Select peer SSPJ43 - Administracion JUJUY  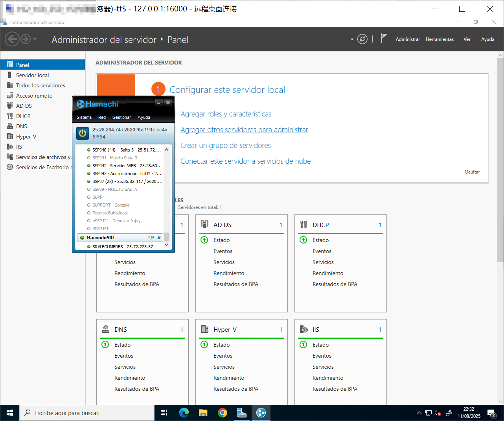click(x=124, y=174)
